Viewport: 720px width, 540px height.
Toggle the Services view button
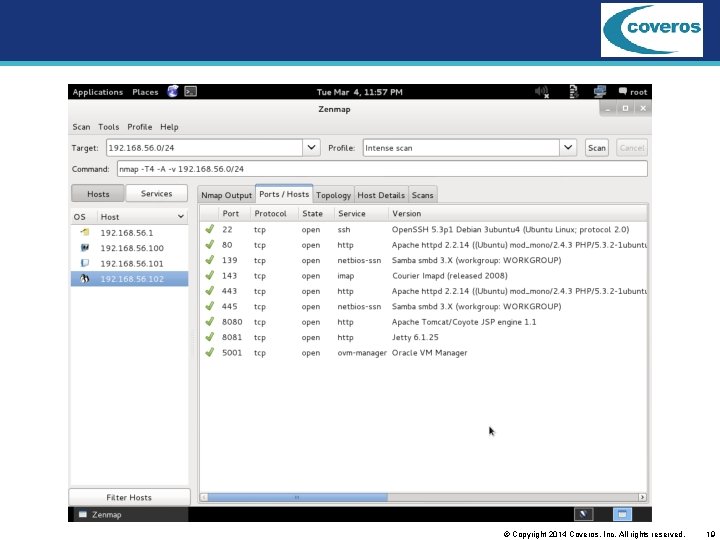click(157, 194)
